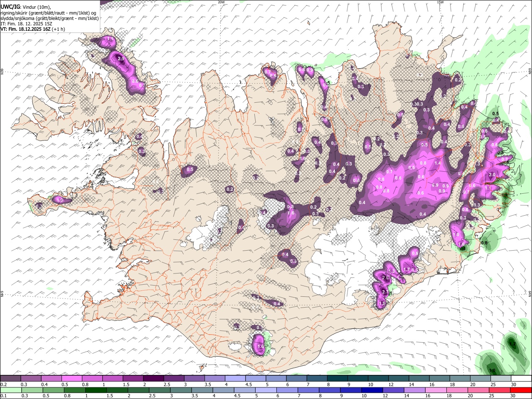Click the 1.2 value in the green rain patch
Image resolution: width=532 pixels, height=399 pixels.
tap(512, 344)
